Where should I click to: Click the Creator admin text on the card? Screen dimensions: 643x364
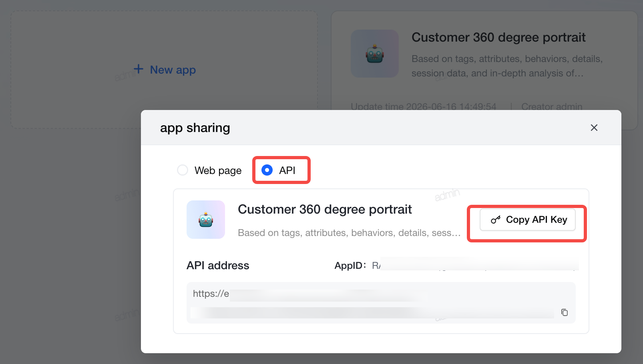coord(552,106)
